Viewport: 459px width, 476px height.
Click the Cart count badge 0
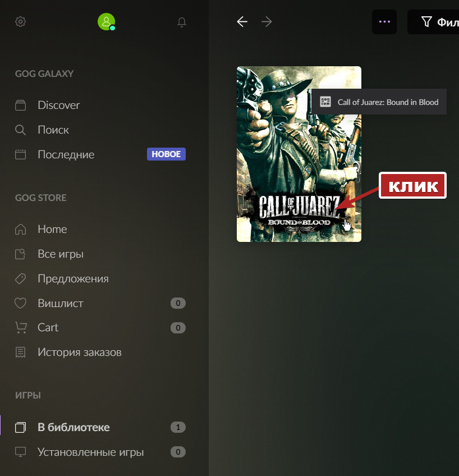point(178,328)
